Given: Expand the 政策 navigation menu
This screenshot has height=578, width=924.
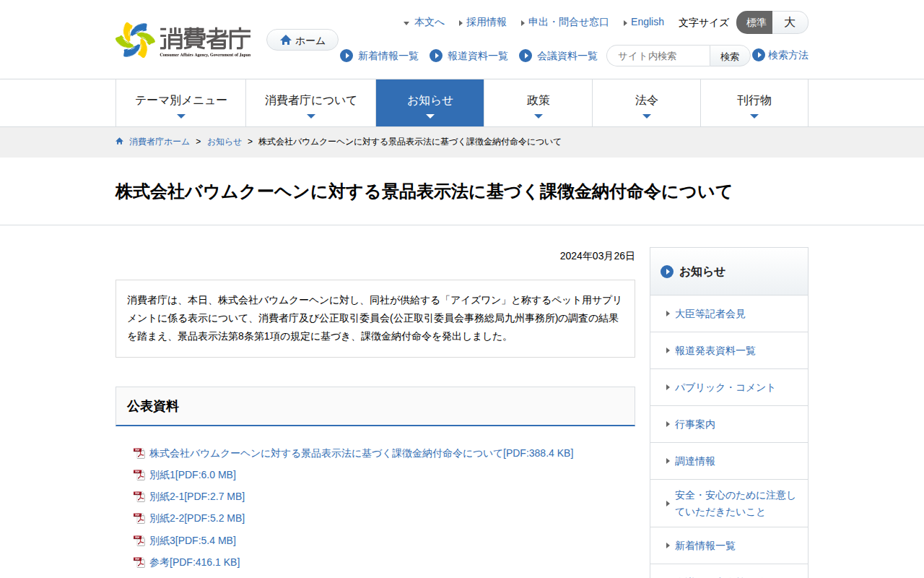Looking at the screenshot, I should (x=538, y=103).
